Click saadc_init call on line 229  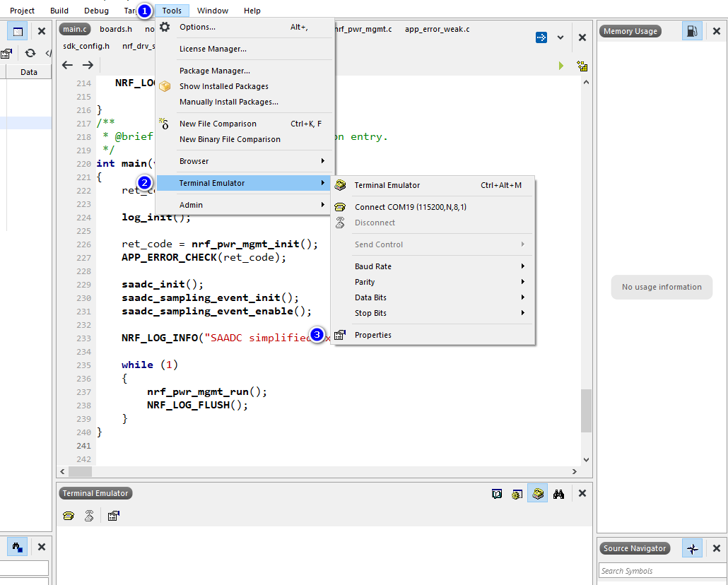coord(163,284)
